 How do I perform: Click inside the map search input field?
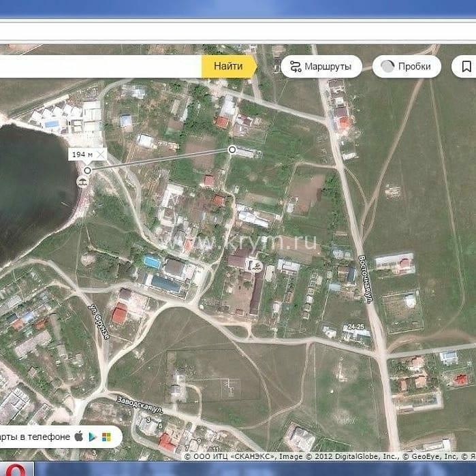click(102, 67)
